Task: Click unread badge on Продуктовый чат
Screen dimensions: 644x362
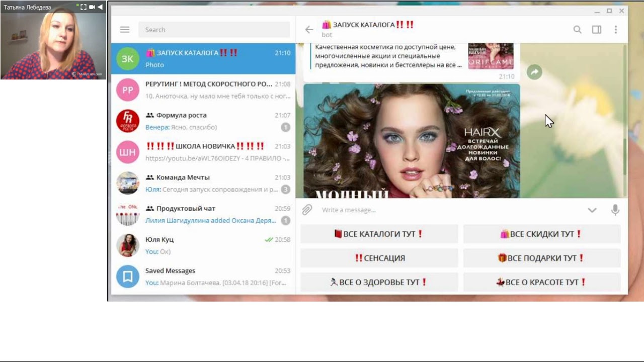Action: (285, 221)
